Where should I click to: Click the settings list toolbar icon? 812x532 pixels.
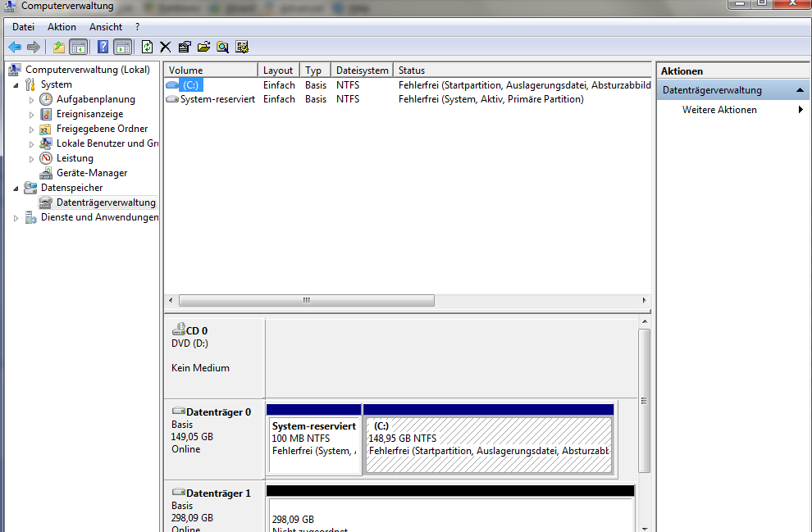tap(242, 47)
